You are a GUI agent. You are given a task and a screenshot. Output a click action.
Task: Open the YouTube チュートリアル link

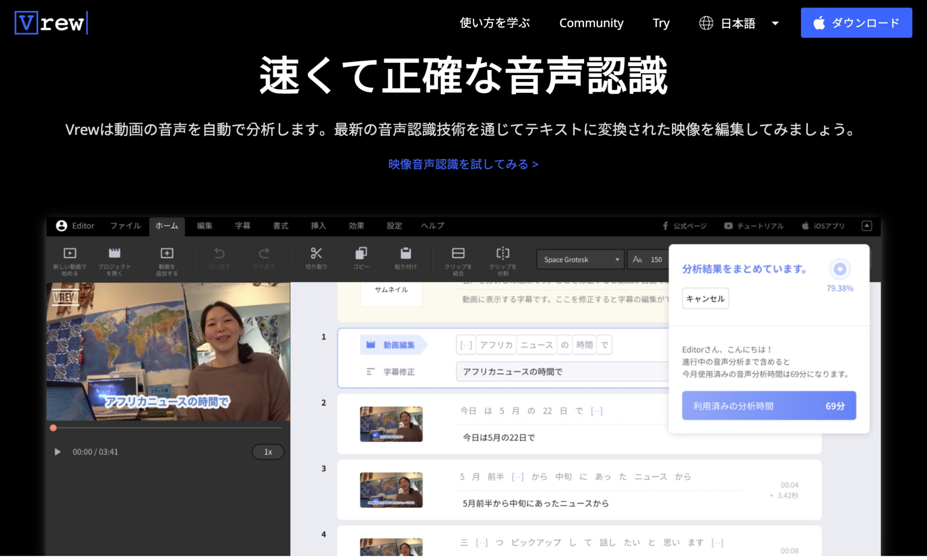pos(754,226)
